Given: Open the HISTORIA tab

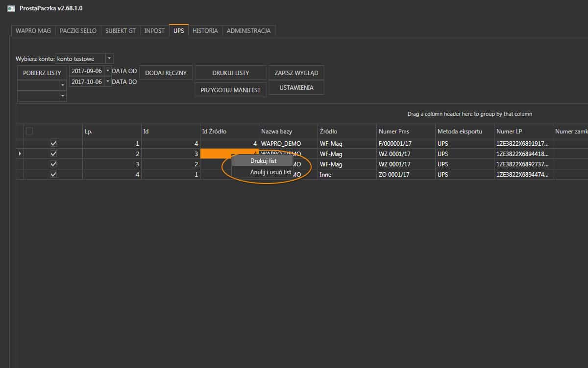Looking at the screenshot, I should (205, 30).
